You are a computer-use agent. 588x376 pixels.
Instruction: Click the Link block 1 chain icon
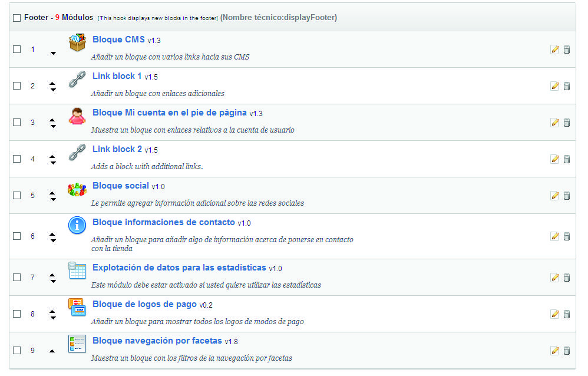pyautogui.click(x=77, y=79)
